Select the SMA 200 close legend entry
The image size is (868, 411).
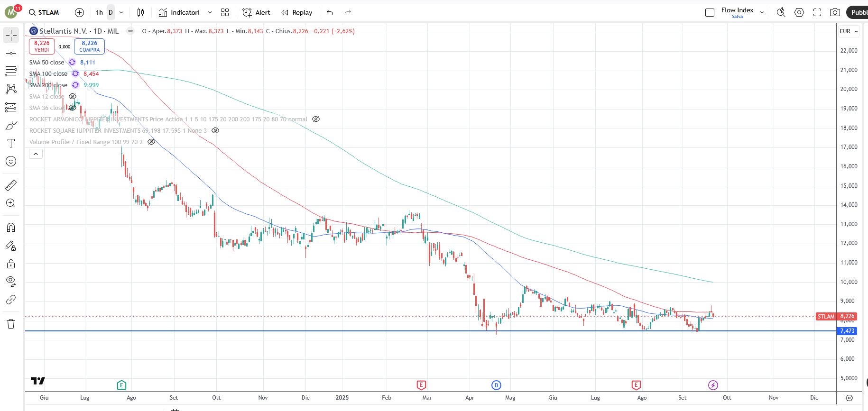[x=48, y=85]
